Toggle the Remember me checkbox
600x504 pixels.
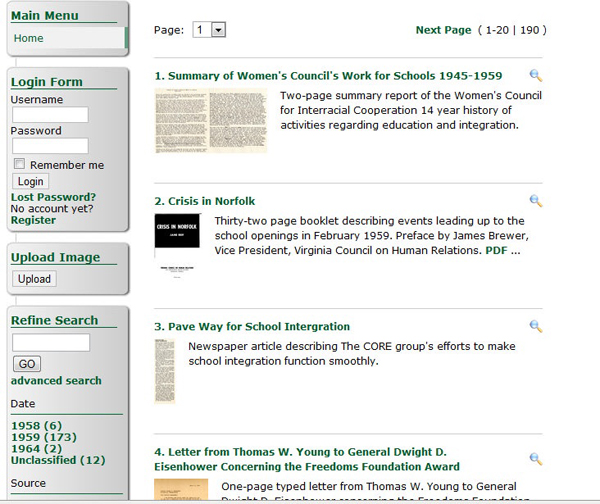click(x=19, y=165)
